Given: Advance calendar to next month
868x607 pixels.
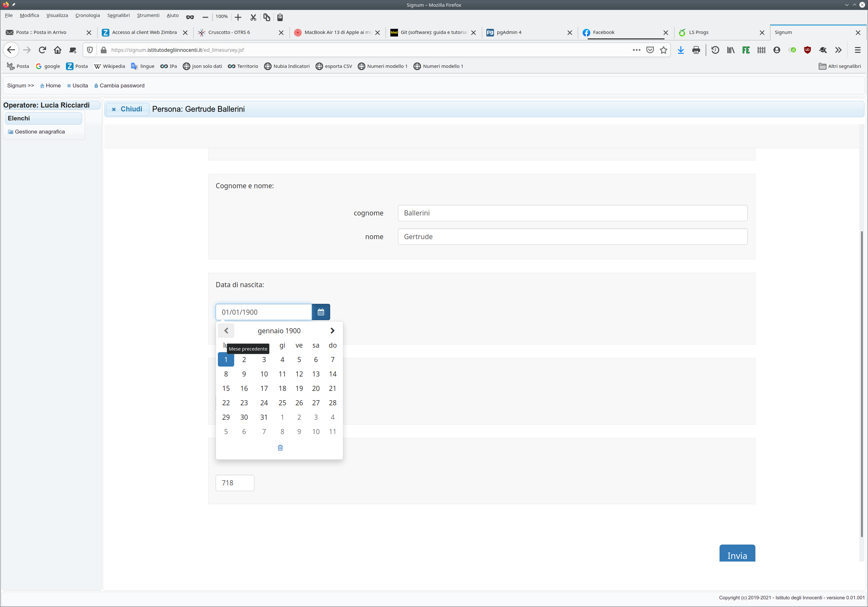Looking at the screenshot, I should pyautogui.click(x=332, y=330).
